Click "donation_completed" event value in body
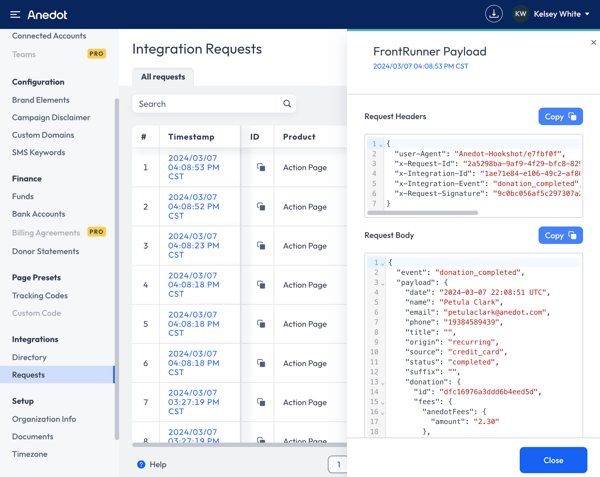600x477 pixels. (478, 272)
